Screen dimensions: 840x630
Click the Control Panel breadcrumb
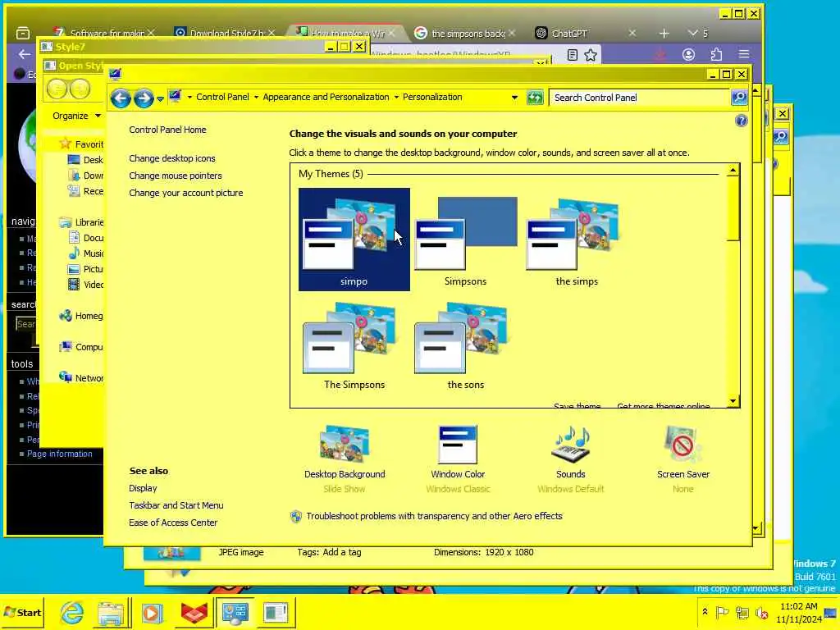(x=222, y=97)
